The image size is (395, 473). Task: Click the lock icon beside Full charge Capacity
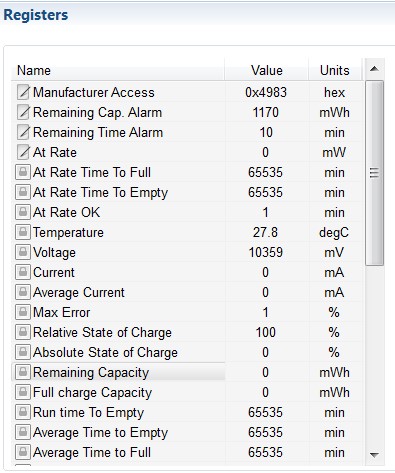pyautogui.click(x=23, y=392)
